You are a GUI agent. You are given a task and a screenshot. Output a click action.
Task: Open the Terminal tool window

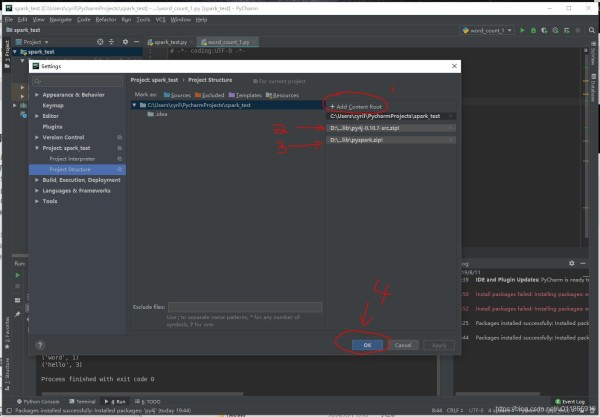pos(82,401)
